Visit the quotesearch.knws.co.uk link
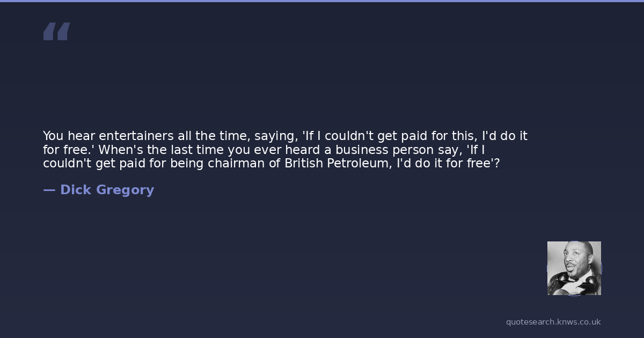Screen dimensions: 644x338 pyautogui.click(x=553, y=322)
